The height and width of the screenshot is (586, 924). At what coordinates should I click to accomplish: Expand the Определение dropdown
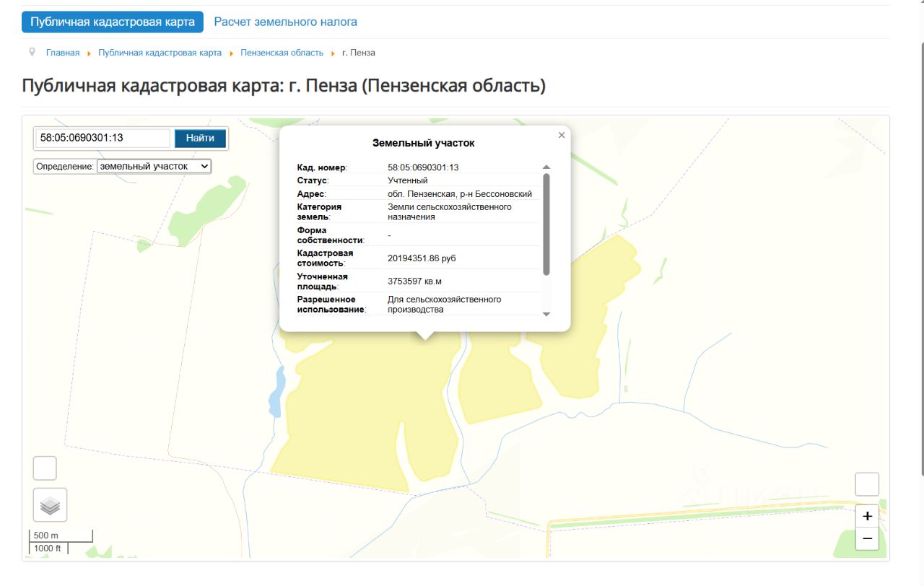coord(154,167)
